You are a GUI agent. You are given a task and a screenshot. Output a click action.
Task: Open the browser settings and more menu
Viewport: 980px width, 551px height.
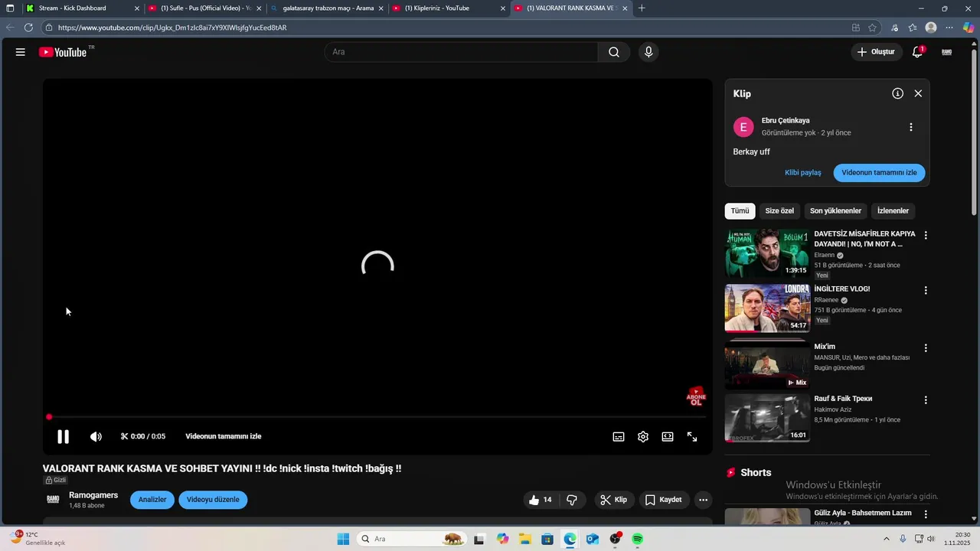(949, 28)
